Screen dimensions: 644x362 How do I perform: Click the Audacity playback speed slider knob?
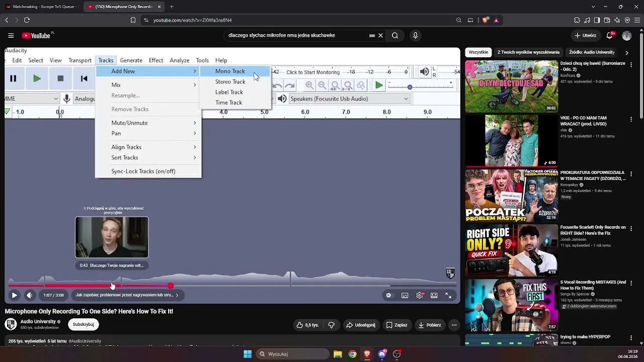[410, 87]
